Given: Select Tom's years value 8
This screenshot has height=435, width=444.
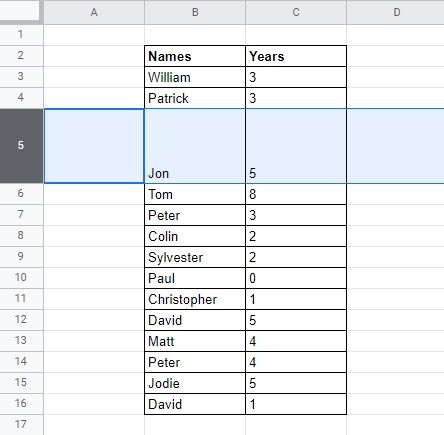Looking at the screenshot, I should [296, 194].
